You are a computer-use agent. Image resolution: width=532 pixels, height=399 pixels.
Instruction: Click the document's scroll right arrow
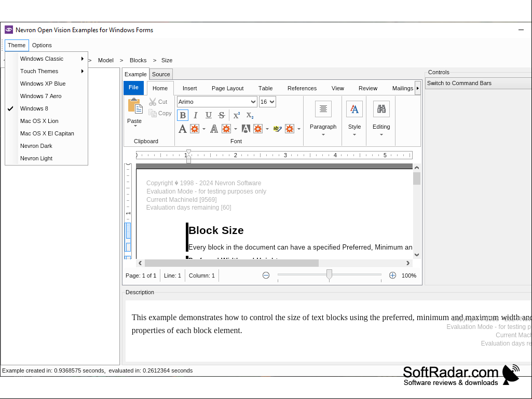(x=408, y=263)
